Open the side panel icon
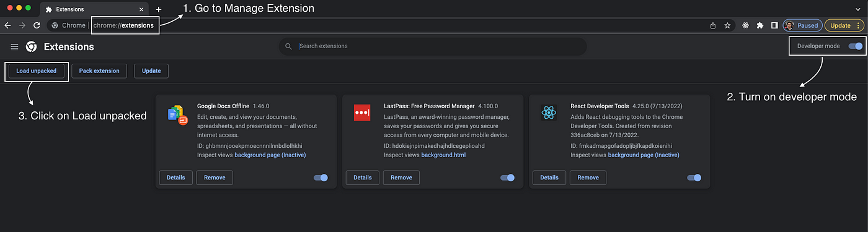This screenshot has height=232, width=868. point(774,25)
